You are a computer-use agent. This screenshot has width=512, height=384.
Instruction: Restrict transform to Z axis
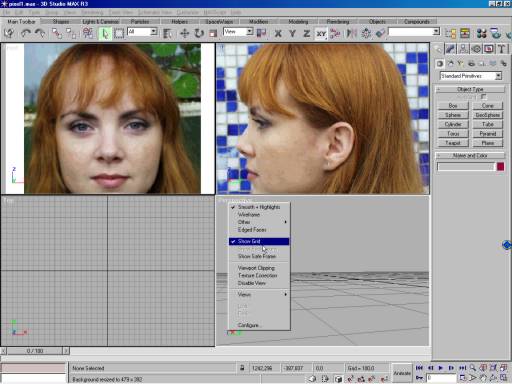307,33
